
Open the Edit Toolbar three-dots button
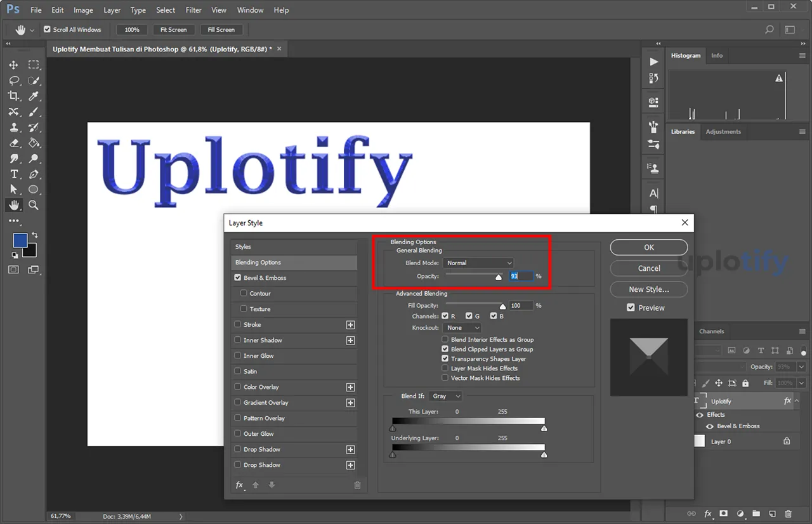coord(13,221)
